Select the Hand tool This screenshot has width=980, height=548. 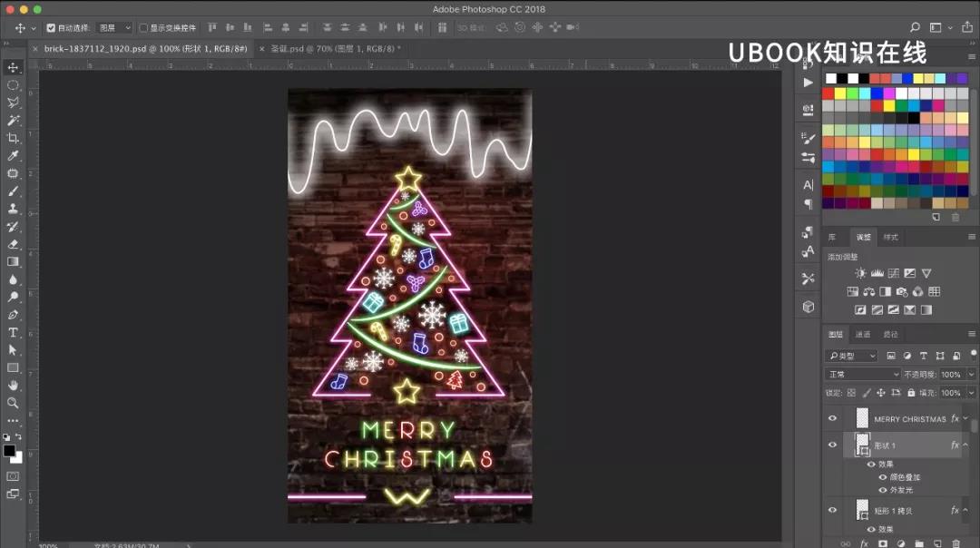click(13, 386)
